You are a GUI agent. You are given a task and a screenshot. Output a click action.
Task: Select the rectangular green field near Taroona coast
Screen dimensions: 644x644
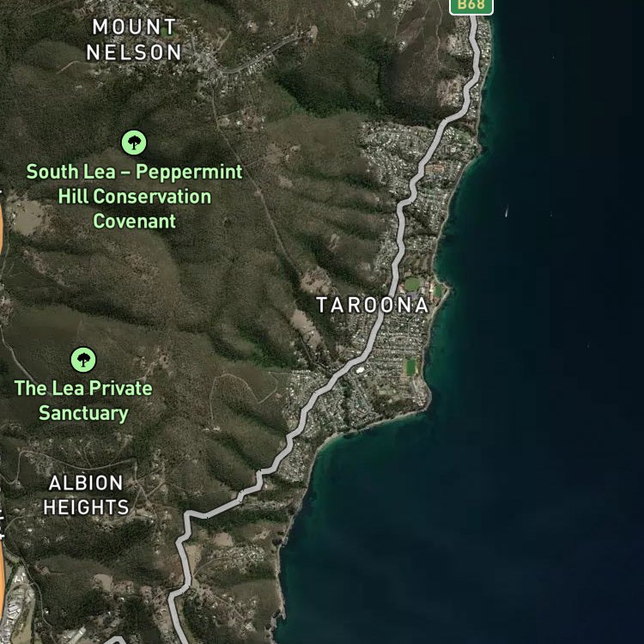click(410, 367)
